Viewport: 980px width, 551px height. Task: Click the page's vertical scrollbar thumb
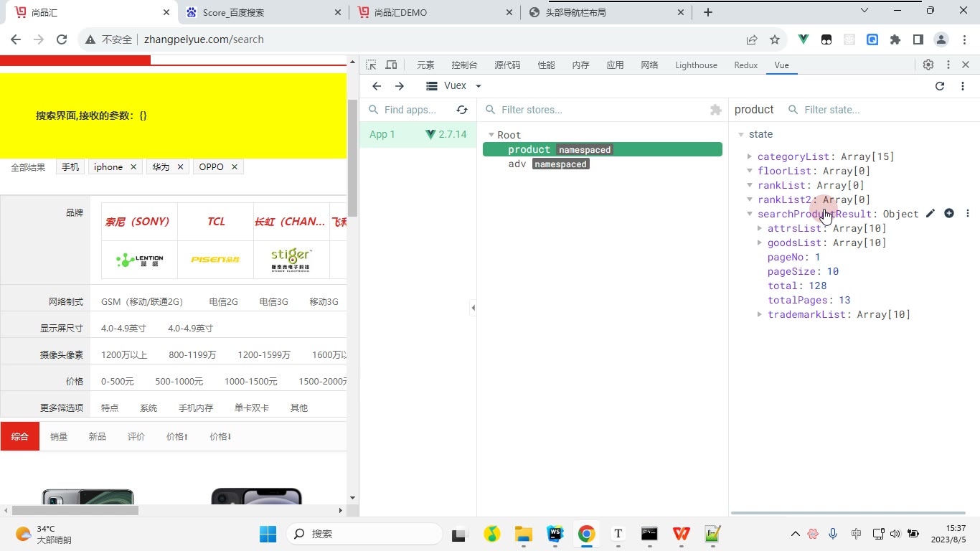pos(352,158)
